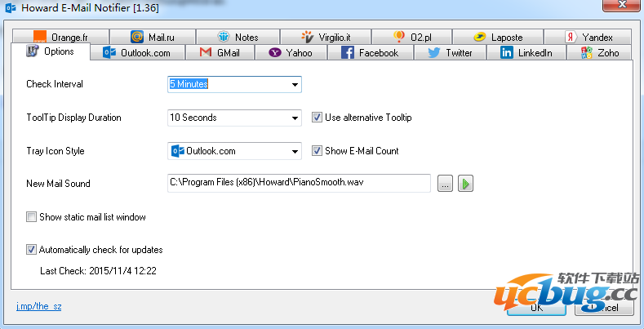Click the Outlook icon in Tray Icon Style

[177, 151]
